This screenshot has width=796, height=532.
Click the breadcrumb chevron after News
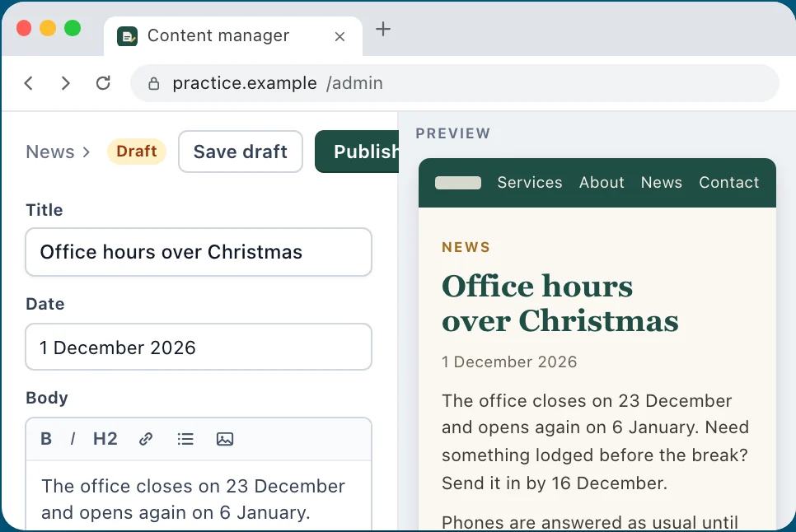pos(87,152)
